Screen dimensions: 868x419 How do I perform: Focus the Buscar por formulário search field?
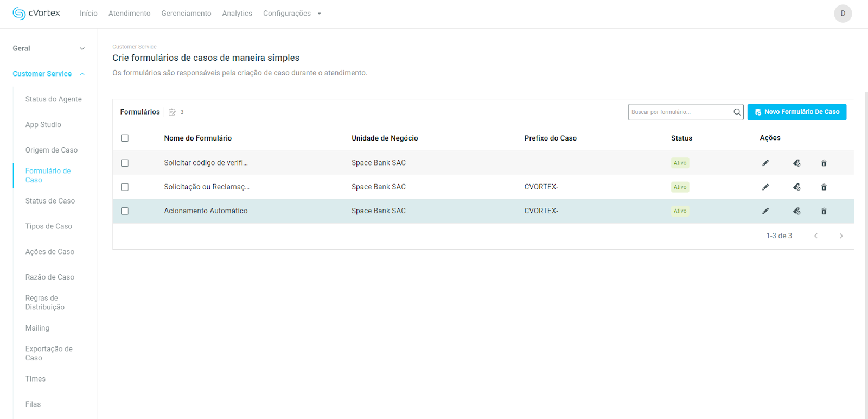point(680,112)
